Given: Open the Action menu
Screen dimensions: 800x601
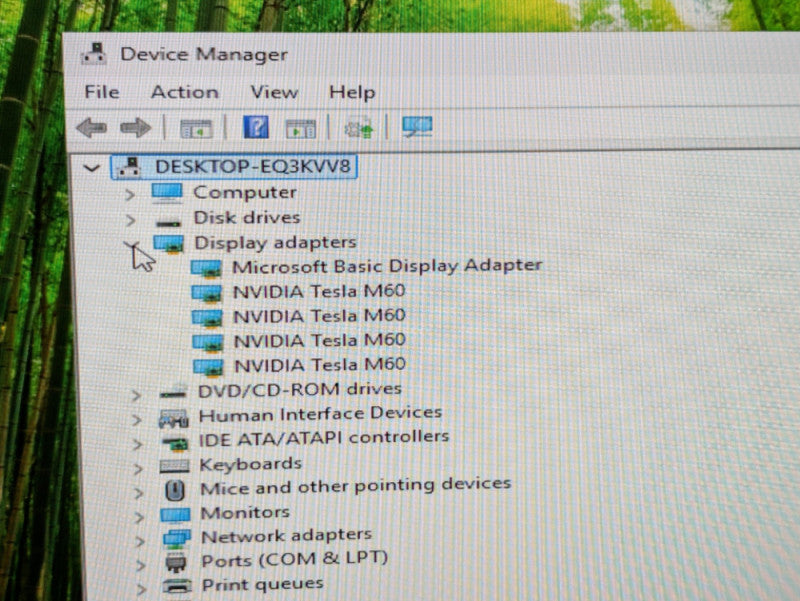Looking at the screenshot, I should [x=185, y=92].
